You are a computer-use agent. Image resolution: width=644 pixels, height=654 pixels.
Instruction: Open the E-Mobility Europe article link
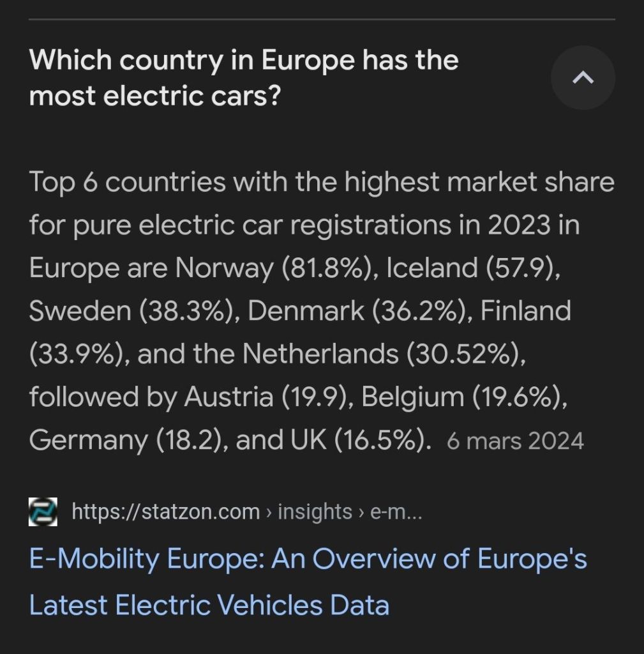308,559
